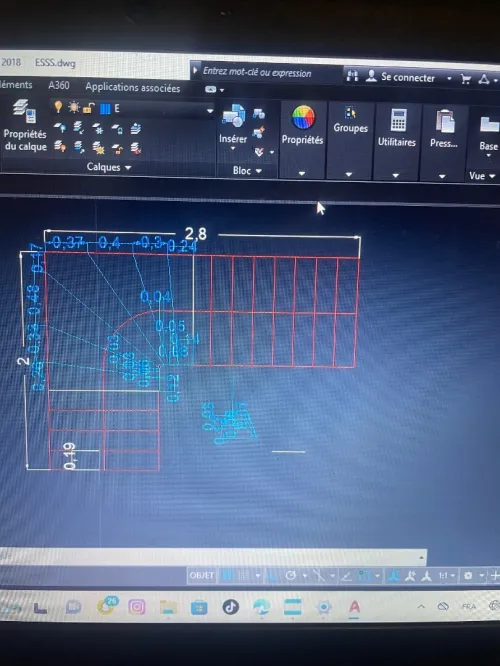Click the block editor icon with the spark
Image resolution: width=500 pixels, height=666 pixels.
click(259, 132)
